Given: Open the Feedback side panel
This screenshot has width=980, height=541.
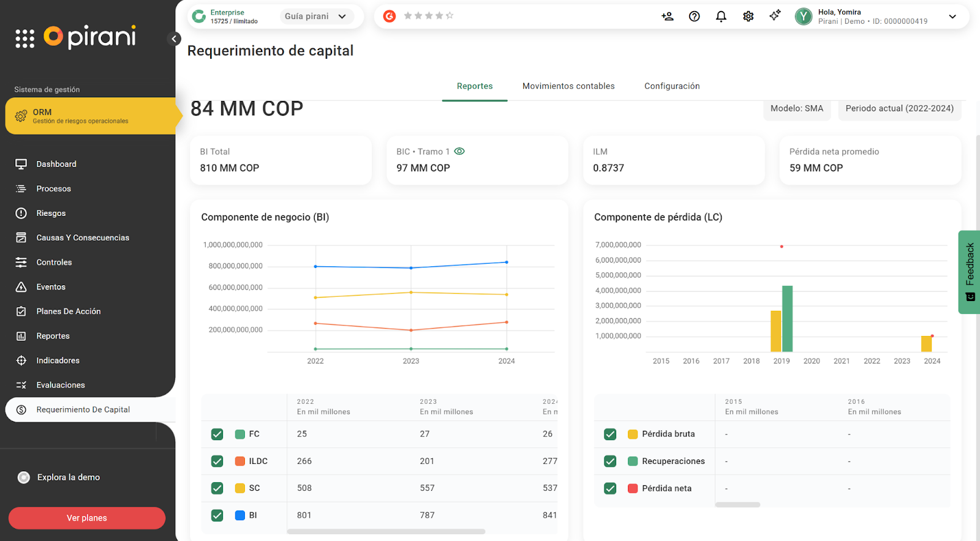Looking at the screenshot, I should click(x=969, y=272).
